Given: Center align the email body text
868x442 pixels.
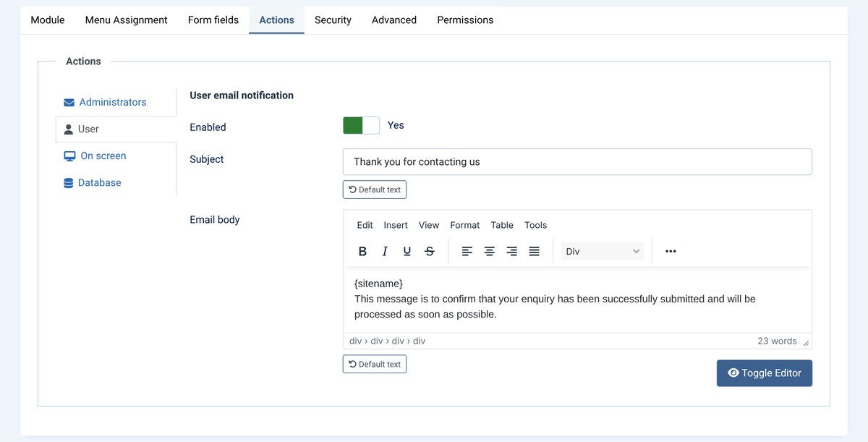Looking at the screenshot, I should [x=490, y=251].
